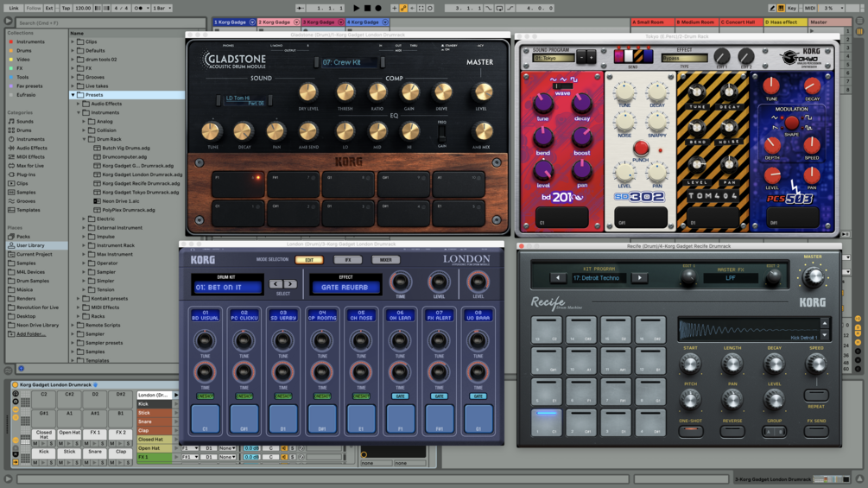Click the Gladstone EQ FREQ slider
The image size is (868, 488).
click(x=441, y=133)
